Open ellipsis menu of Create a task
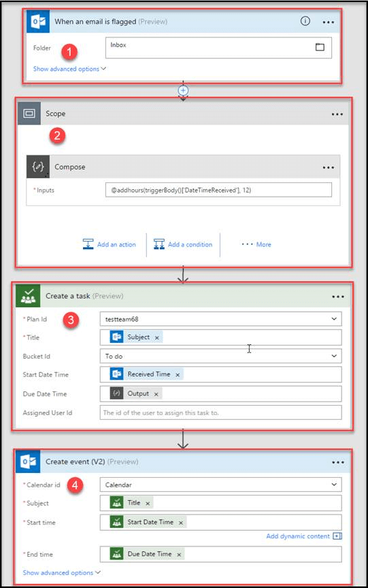 [x=337, y=297]
